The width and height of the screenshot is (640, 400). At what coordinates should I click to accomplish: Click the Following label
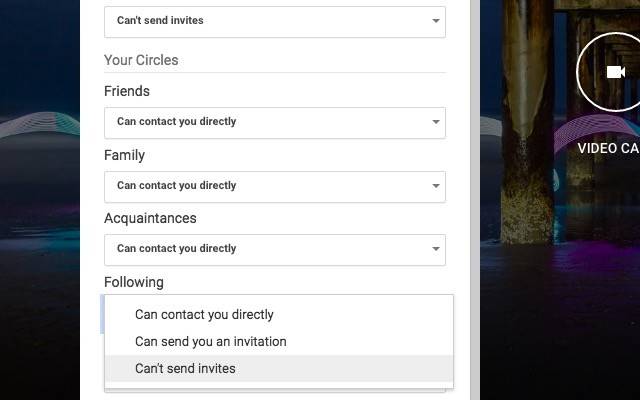[x=134, y=282]
